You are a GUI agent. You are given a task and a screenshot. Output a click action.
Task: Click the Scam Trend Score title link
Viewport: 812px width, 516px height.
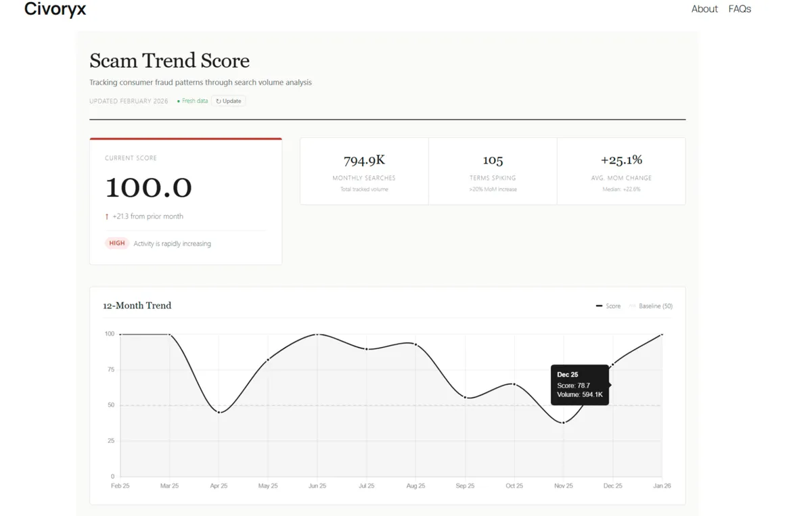pos(169,61)
